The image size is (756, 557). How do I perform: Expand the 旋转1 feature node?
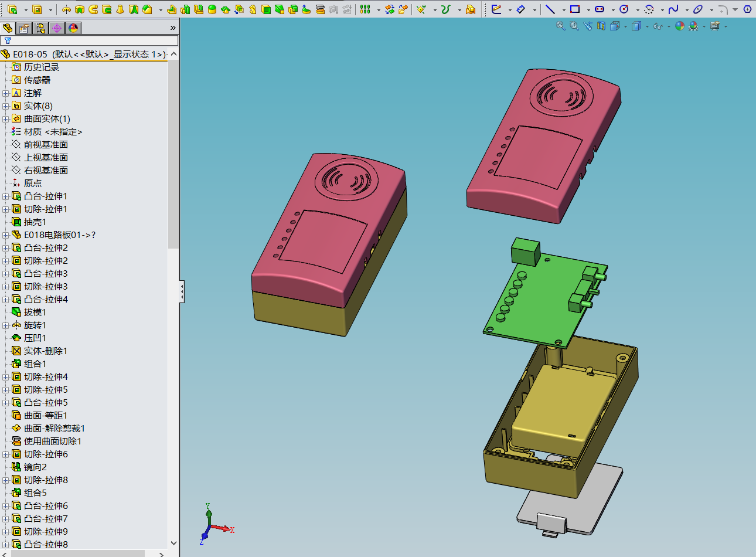(x=5, y=325)
